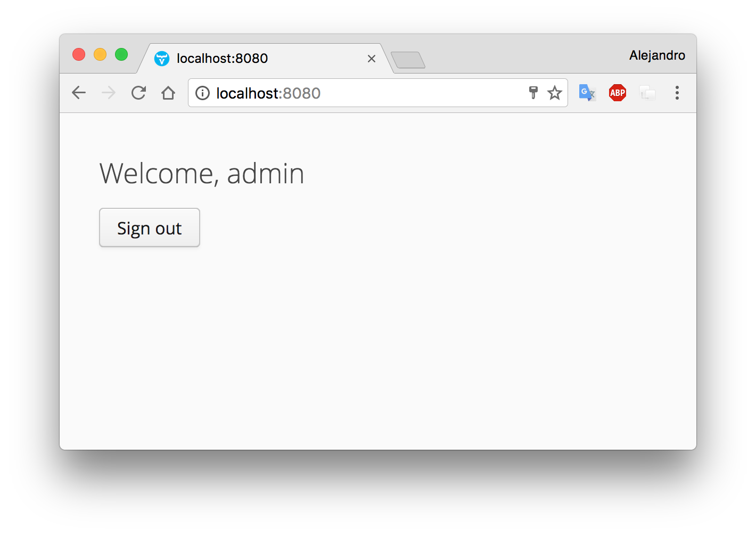Open a new browser tab
The image size is (756, 535).
coord(408,60)
